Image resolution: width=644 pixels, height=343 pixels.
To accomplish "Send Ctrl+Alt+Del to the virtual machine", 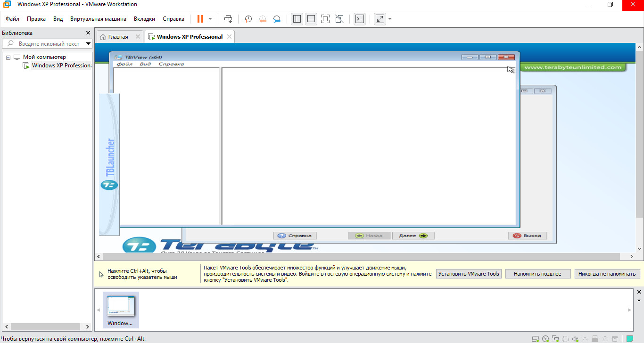I will coord(228,19).
